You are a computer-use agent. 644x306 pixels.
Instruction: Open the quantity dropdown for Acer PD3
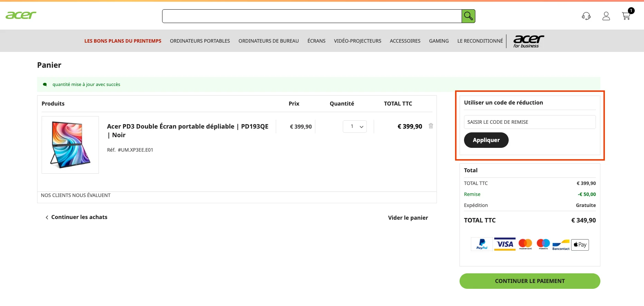[x=355, y=127]
